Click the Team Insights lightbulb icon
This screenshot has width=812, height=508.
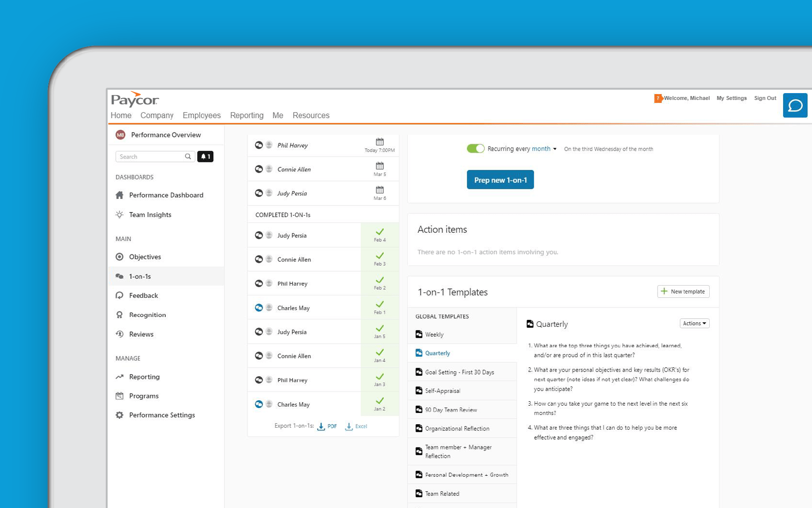119,215
